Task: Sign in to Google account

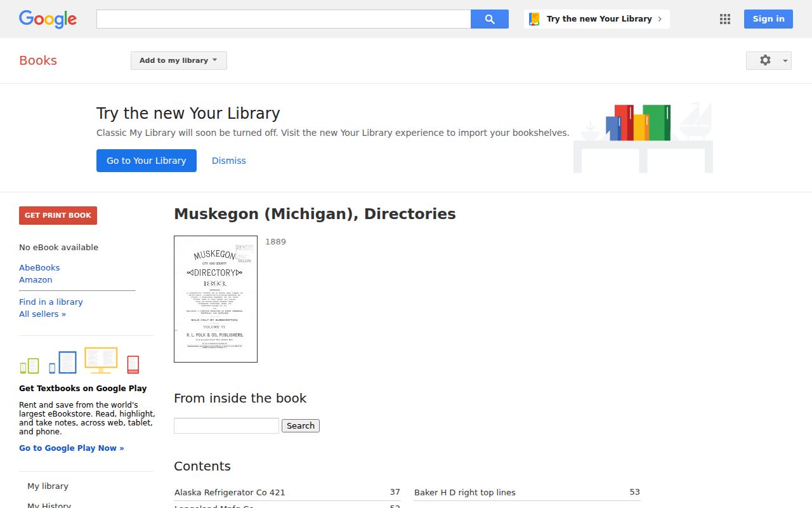Action: coord(768,19)
